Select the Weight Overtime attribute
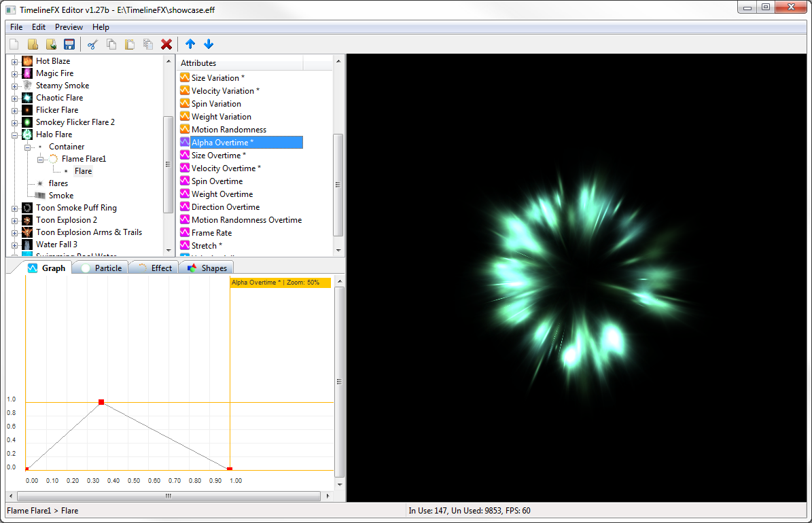The width and height of the screenshot is (812, 523). coord(222,194)
